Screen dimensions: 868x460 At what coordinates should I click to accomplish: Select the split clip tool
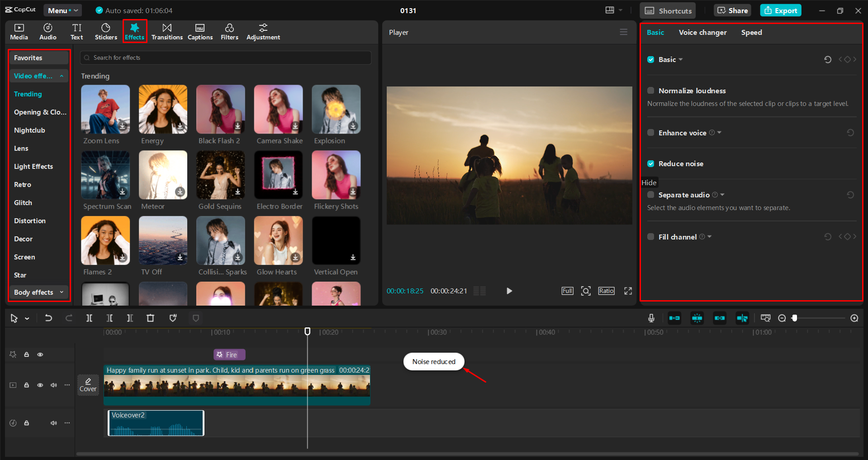point(89,318)
